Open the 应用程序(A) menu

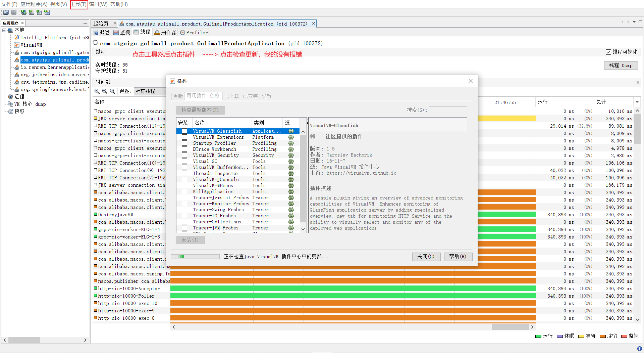pyautogui.click(x=34, y=4)
